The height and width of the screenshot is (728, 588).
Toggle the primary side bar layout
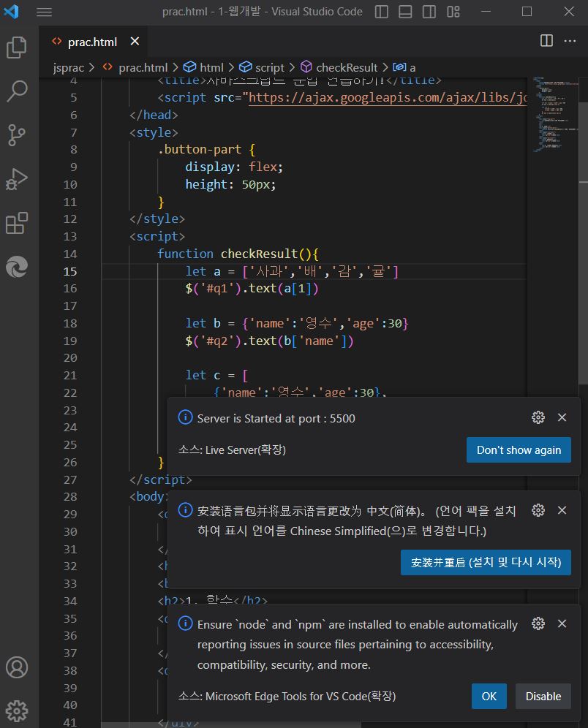[x=381, y=12]
